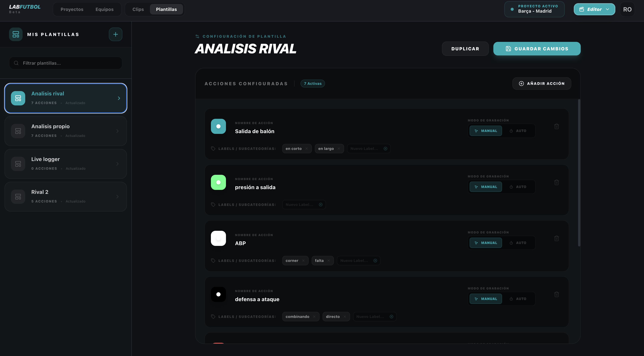
Task: Set Salida de balón recording to Manual
Action: click(485, 131)
